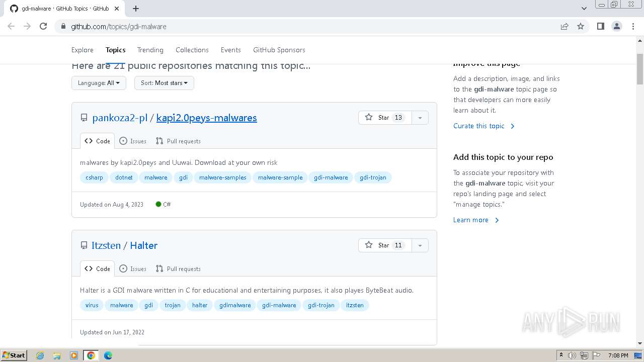The width and height of the screenshot is (644, 362).
Task: Select Code tab of kapi2.0peys-malwares
Action: [98, 141]
